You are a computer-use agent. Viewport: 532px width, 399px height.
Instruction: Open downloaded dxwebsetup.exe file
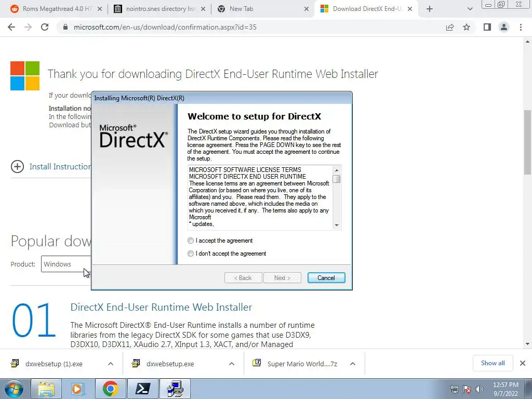pyautogui.click(x=170, y=364)
